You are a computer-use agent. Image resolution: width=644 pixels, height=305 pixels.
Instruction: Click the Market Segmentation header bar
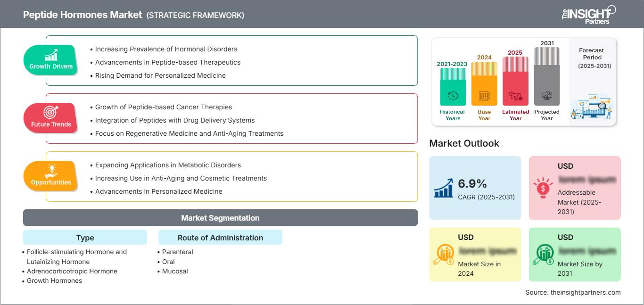220,217
